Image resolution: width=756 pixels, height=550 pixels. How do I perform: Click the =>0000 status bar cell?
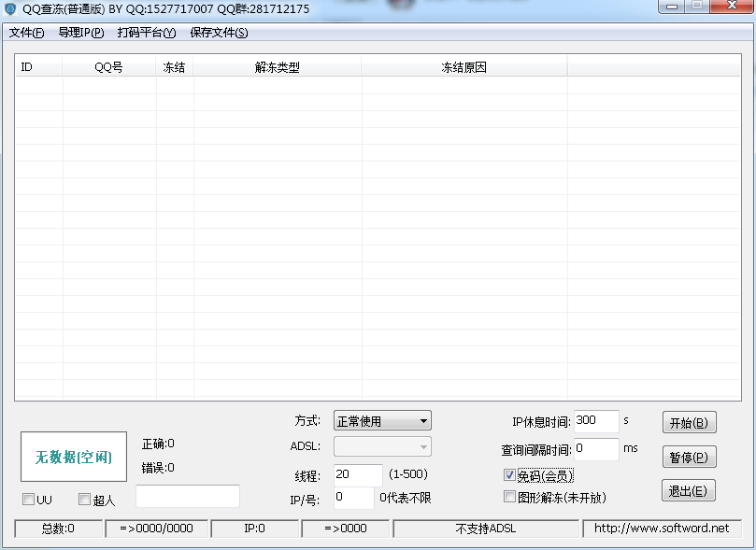point(346,529)
